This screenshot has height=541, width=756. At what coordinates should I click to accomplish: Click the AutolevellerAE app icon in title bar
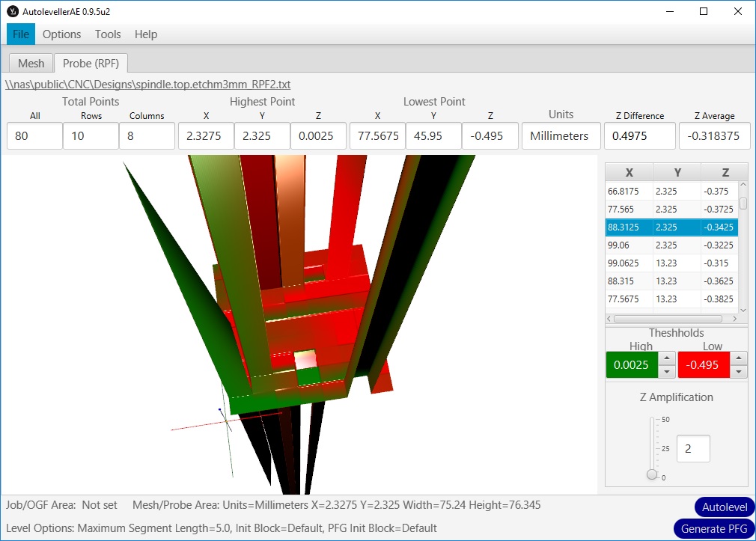[x=12, y=11]
